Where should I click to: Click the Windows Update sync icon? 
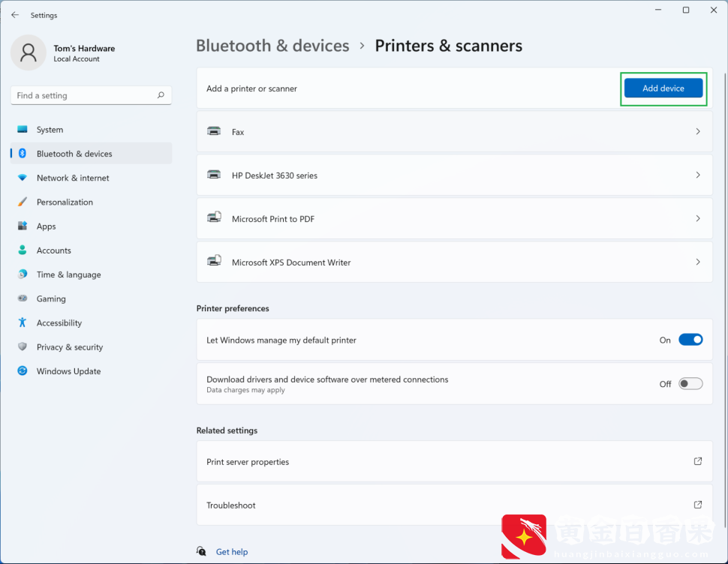point(23,370)
